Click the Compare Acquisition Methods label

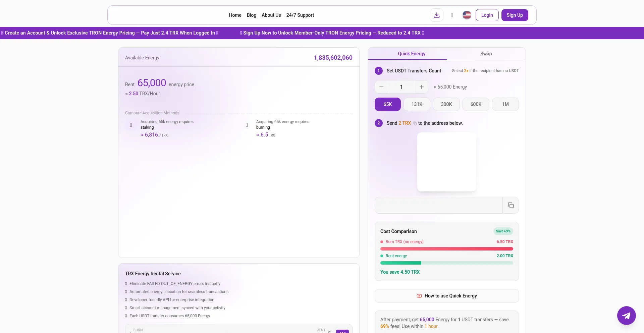(152, 113)
